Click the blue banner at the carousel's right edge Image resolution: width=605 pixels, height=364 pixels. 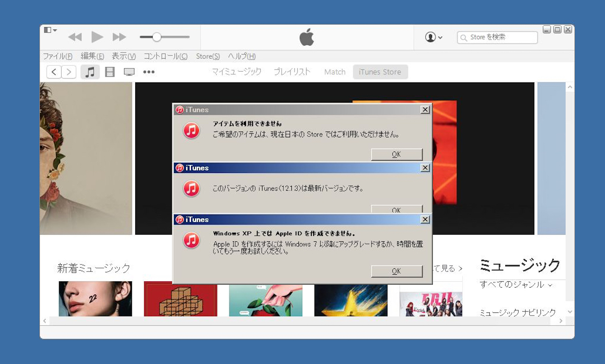click(x=552, y=158)
